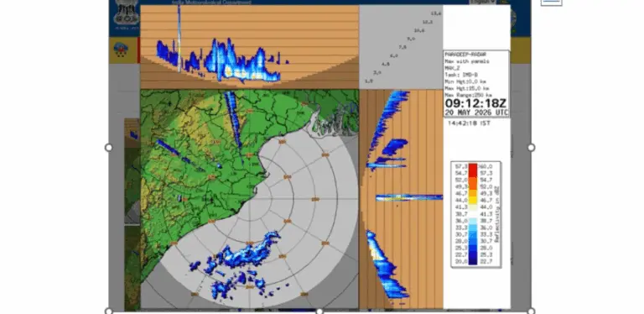Click the 09:12:18Z timestamp
The height and width of the screenshot is (314, 644).
point(475,103)
